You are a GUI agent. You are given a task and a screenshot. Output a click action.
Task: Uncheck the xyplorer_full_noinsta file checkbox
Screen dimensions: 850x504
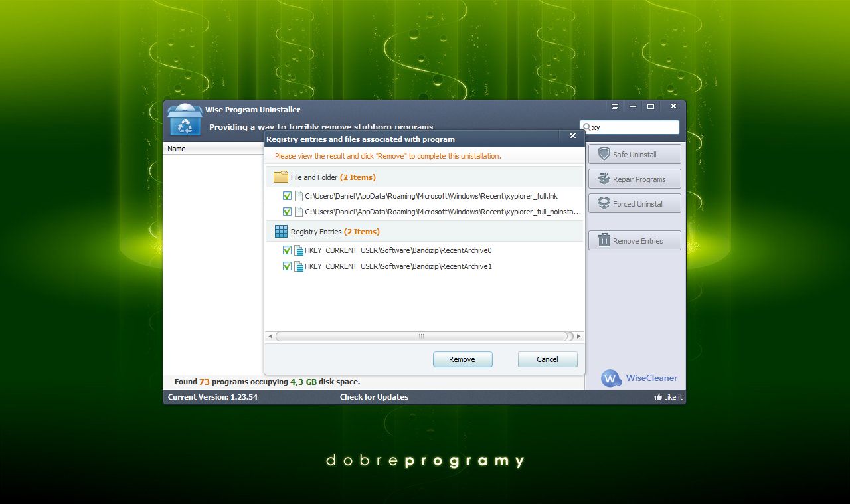pyautogui.click(x=287, y=212)
